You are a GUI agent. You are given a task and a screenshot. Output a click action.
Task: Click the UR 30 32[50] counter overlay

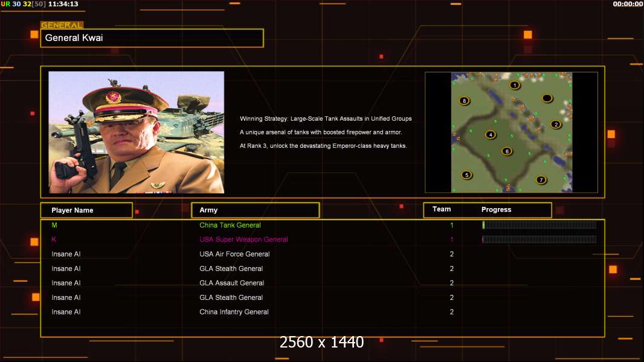pos(24,4)
